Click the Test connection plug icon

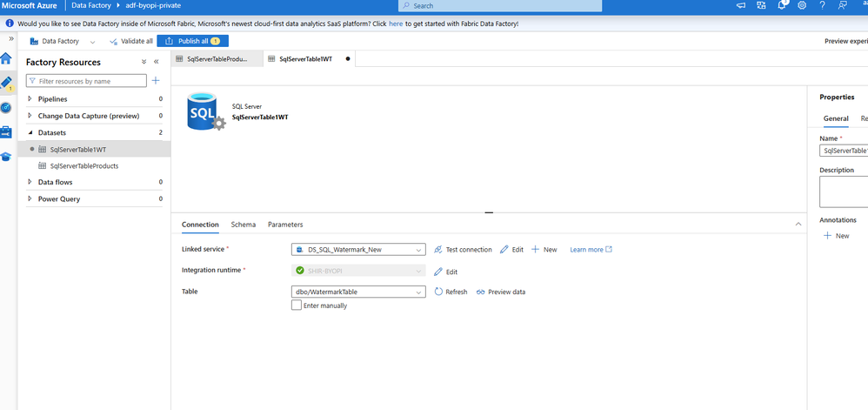pyautogui.click(x=437, y=249)
